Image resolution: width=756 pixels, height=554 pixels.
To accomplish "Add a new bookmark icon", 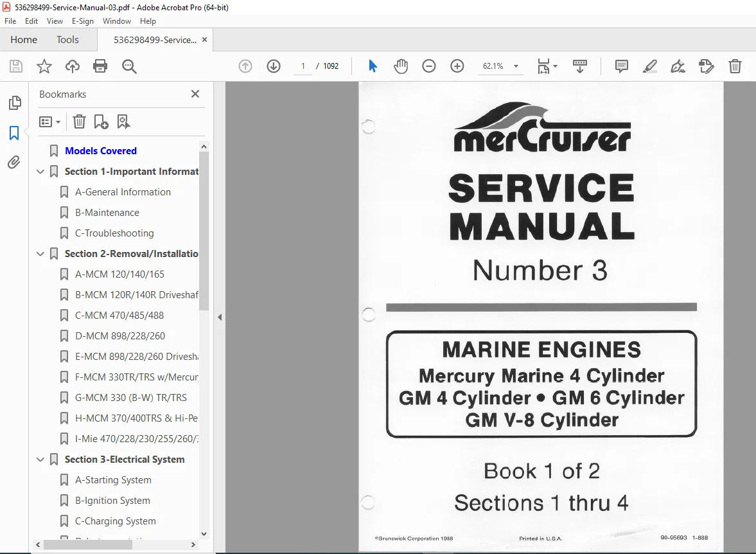I will click(x=101, y=121).
